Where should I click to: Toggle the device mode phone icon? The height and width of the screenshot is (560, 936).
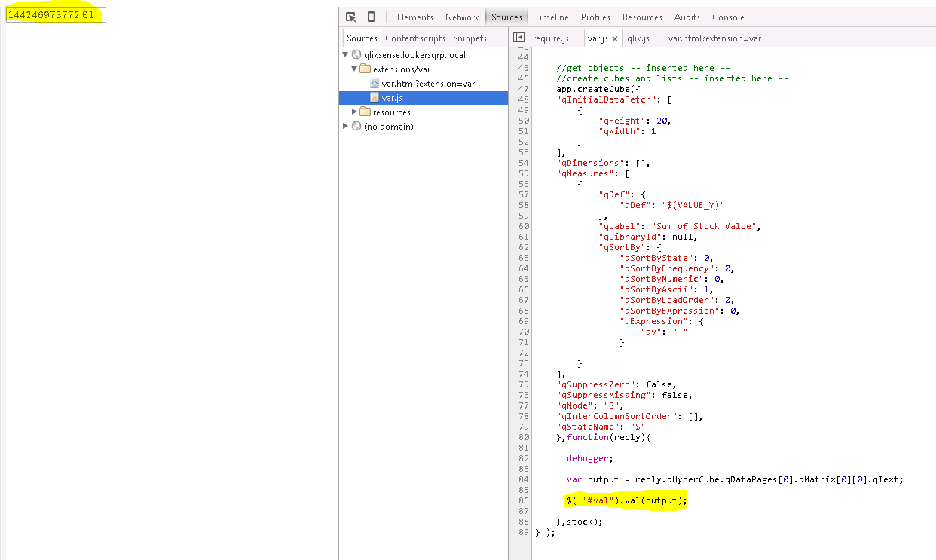(x=371, y=17)
